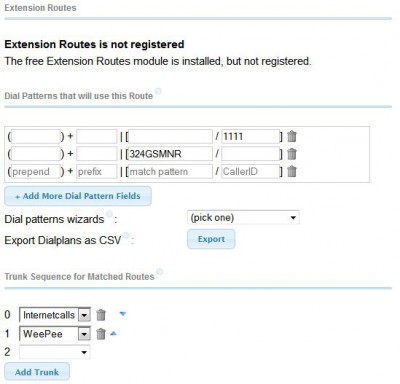Delete the dial pattern row with CallerID 1111
400x384 pixels.
click(x=292, y=136)
